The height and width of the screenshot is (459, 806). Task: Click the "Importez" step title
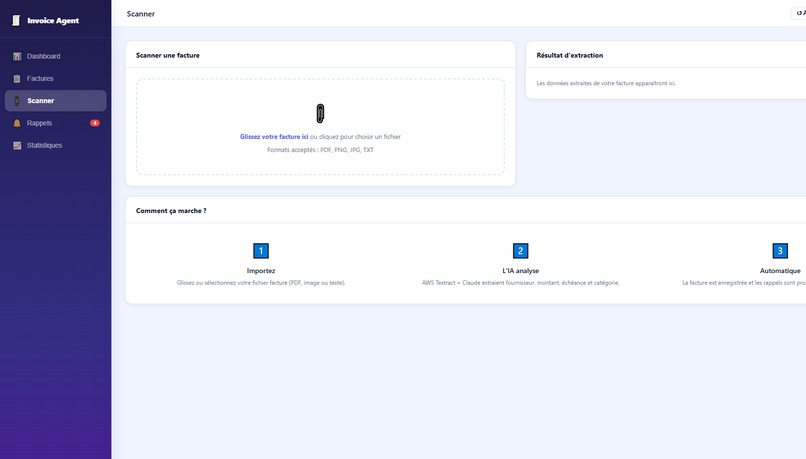pos(261,271)
